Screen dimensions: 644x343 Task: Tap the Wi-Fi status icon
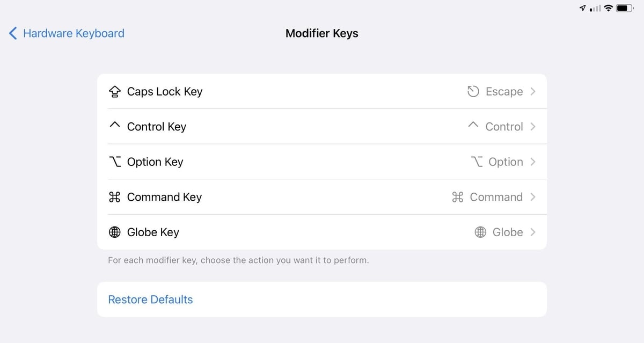[x=608, y=8]
